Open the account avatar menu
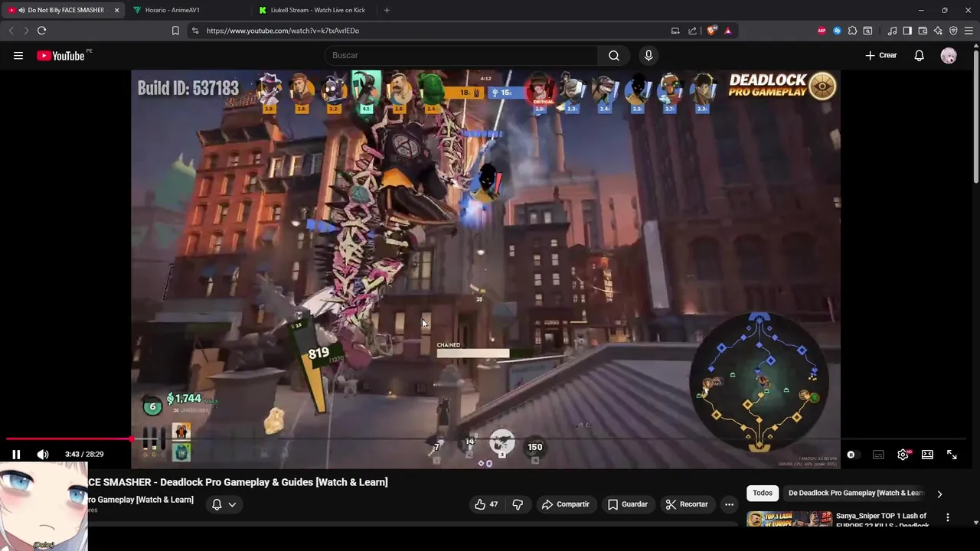This screenshot has width=980, height=551. (949, 55)
